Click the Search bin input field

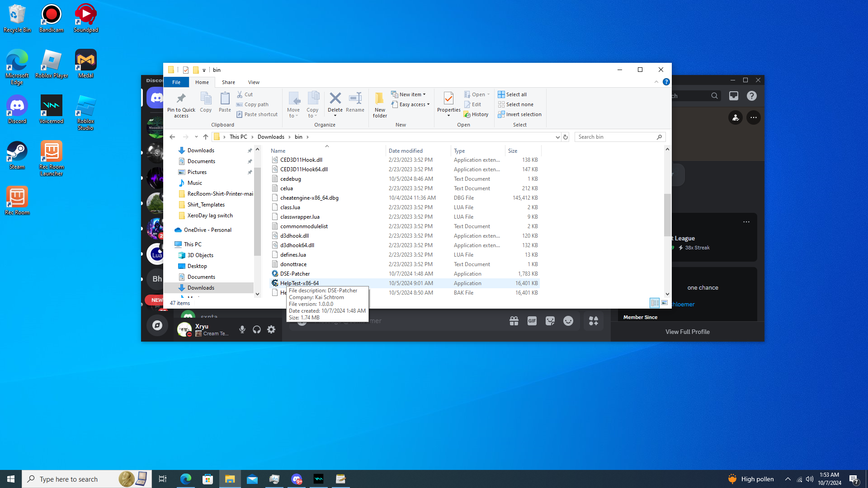[x=615, y=137]
